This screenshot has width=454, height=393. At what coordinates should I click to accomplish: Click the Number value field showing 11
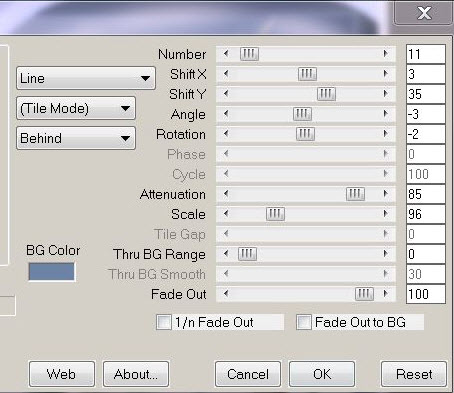click(x=426, y=54)
